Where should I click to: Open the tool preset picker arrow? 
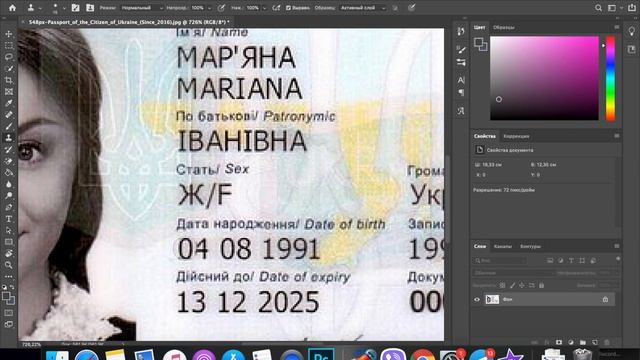click(40, 8)
